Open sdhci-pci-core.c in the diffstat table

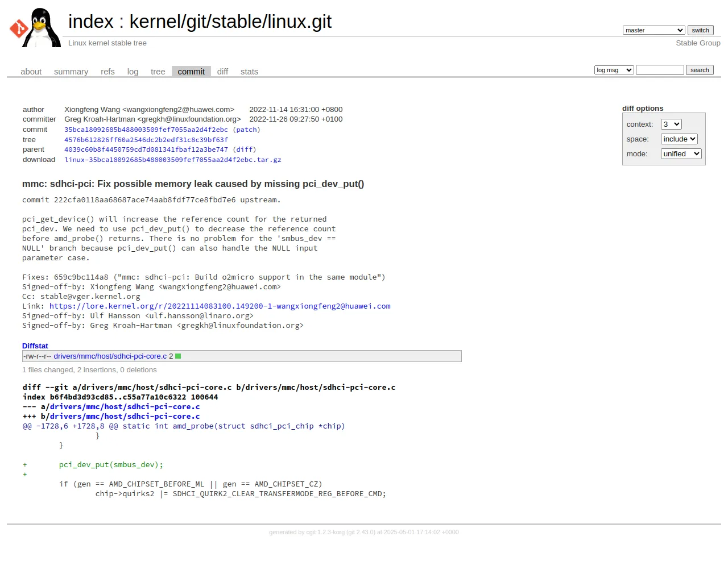tap(110, 356)
